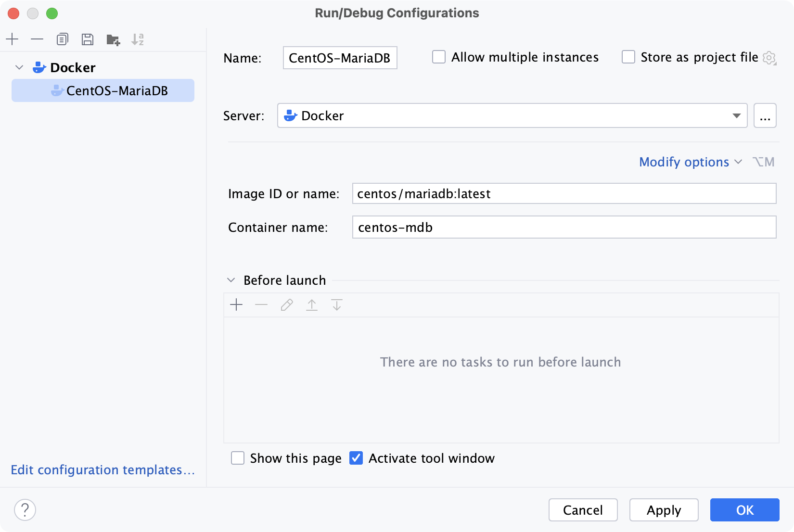Image resolution: width=794 pixels, height=532 pixels.
Task: Add a new run configuration
Action: click(12, 39)
